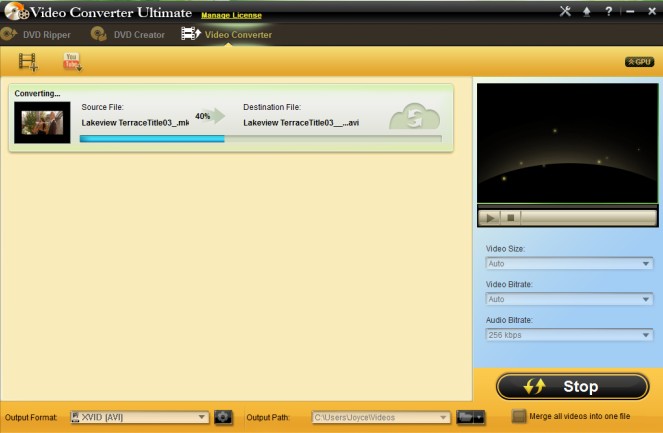Screen dimensions: 663x433
Task: Open the YouTube download tool
Action: 72,62
